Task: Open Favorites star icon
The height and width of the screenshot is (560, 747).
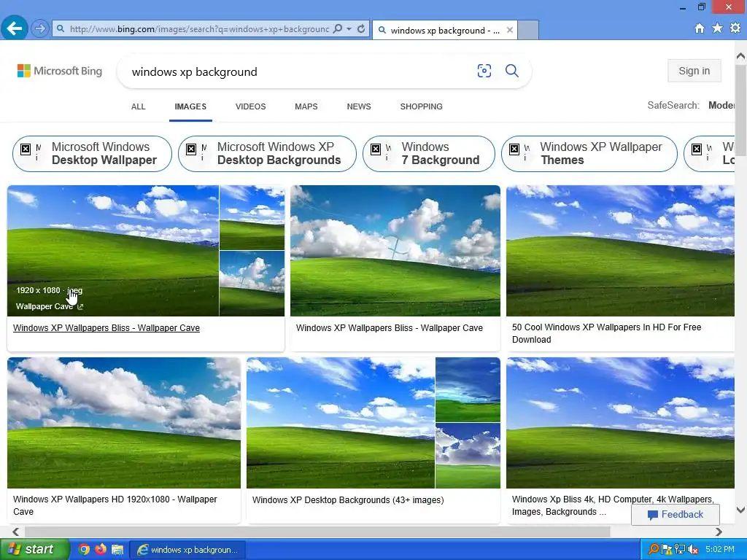Action: click(x=717, y=28)
